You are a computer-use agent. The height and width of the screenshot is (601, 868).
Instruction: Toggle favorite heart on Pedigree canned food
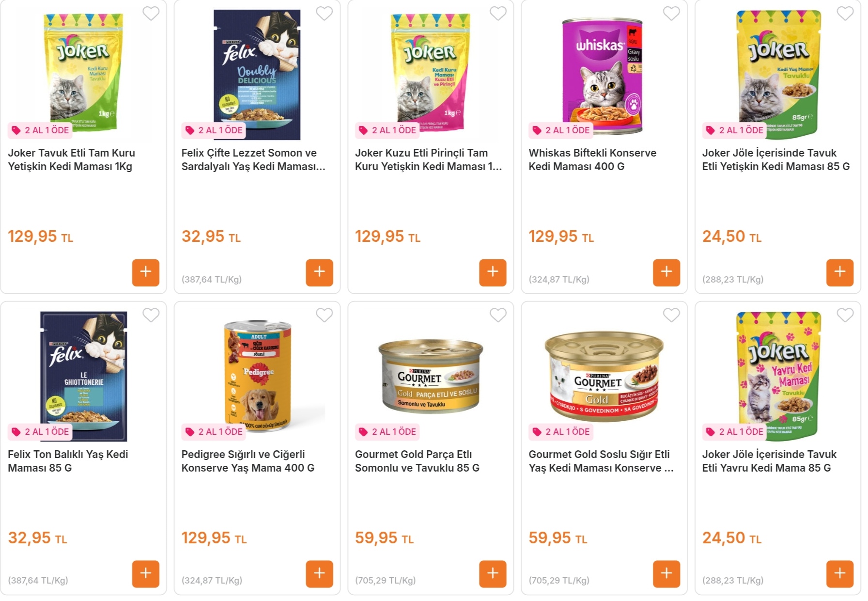(325, 315)
